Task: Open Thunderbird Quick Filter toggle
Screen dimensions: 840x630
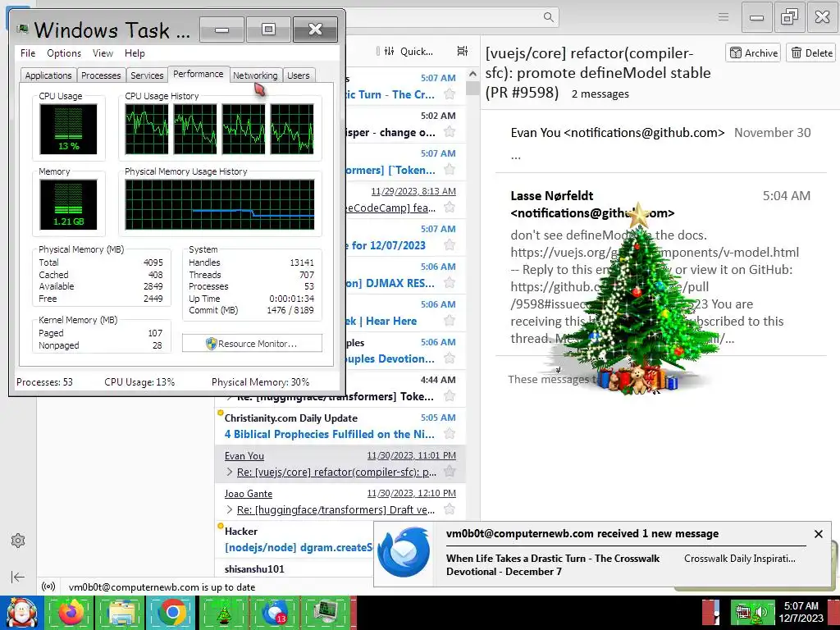Action: (409, 52)
